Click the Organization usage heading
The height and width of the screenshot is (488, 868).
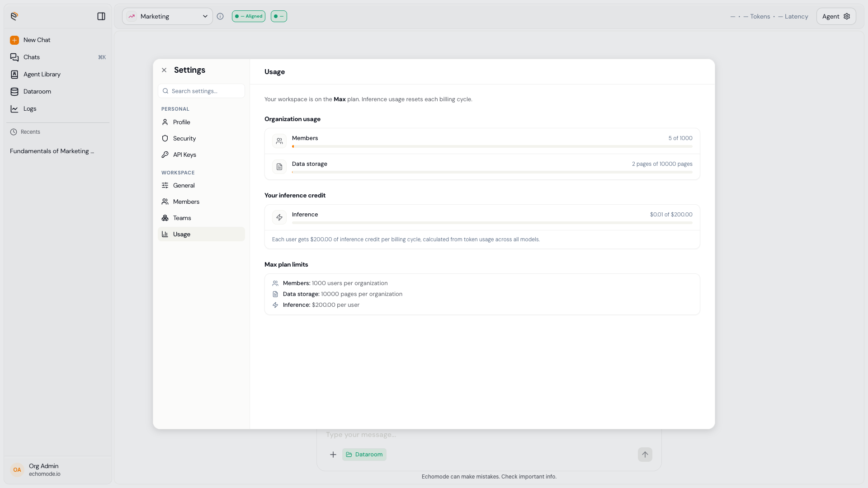tap(292, 119)
